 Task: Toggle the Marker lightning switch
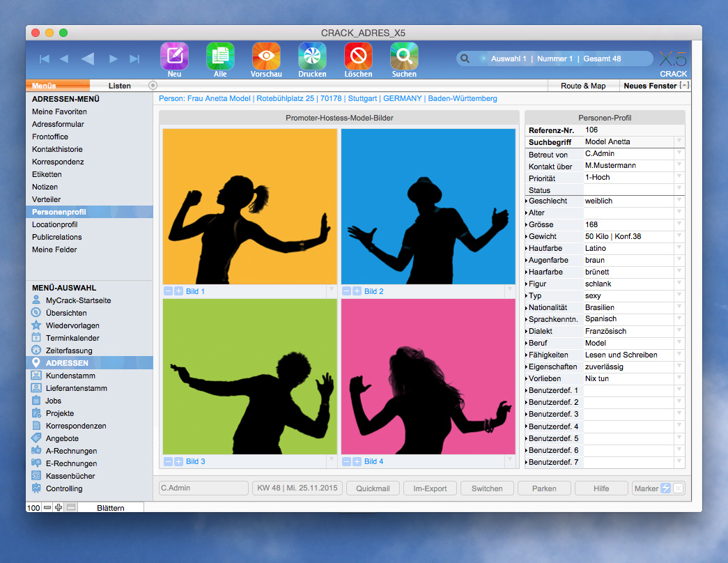[x=665, y=488]
